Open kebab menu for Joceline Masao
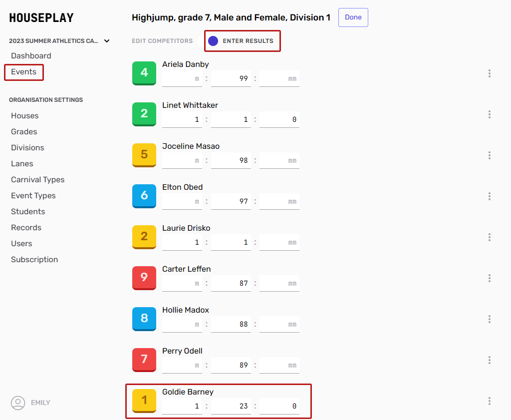 pos(490,155)
